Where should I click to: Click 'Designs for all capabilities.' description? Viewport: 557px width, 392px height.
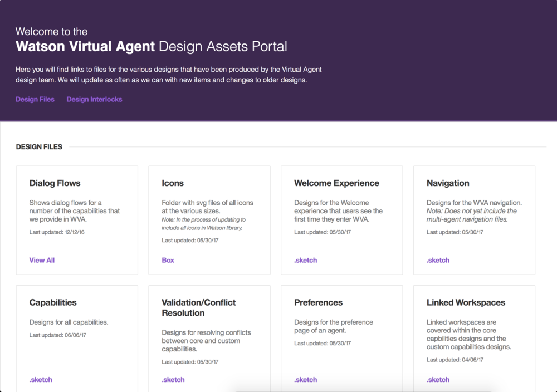69,322
